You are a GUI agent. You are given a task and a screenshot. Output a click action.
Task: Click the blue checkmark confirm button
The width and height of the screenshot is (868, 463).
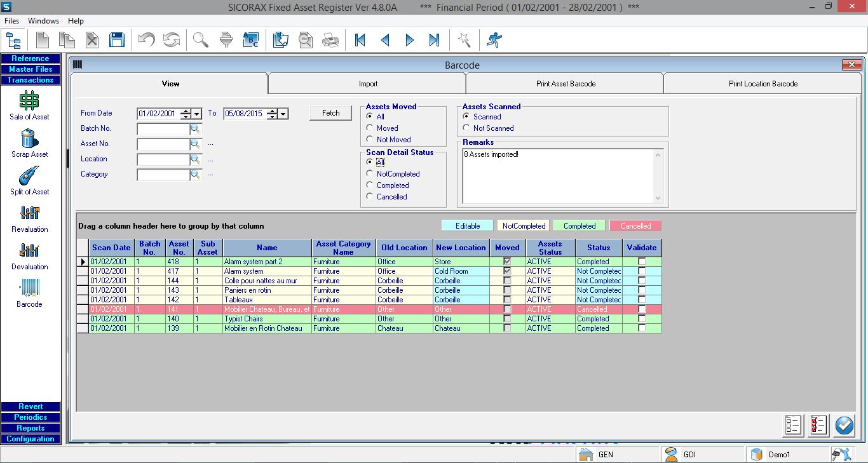pos(844,425)
